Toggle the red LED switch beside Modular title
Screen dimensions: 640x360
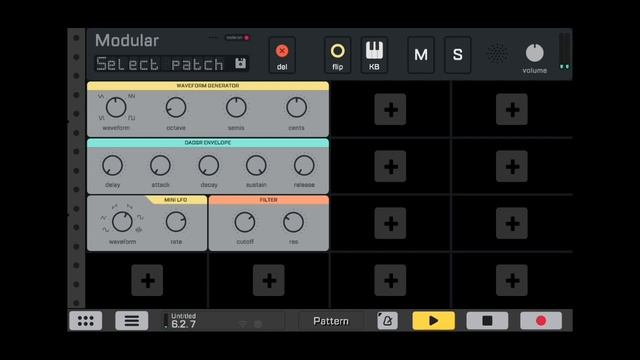point(238,38)
